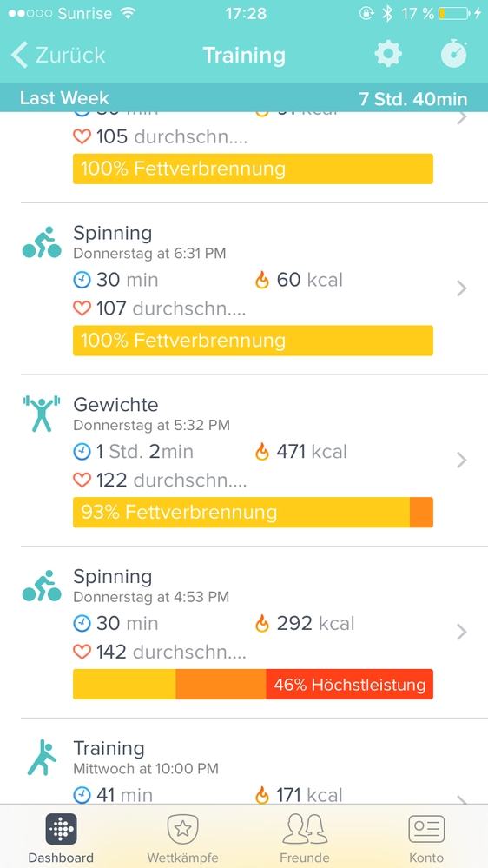
Task: Tap the workout figure icon beside Training entry
Action: point(42,757)
